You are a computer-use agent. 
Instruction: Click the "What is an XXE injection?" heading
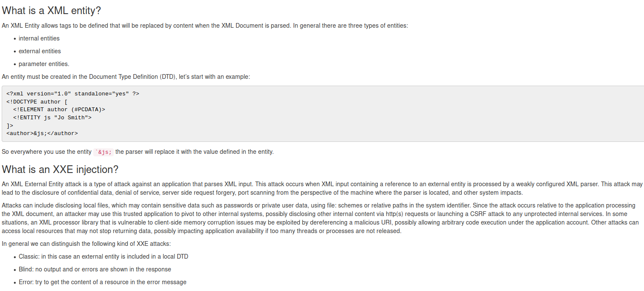pyautogui.click(x=60, y=169)
